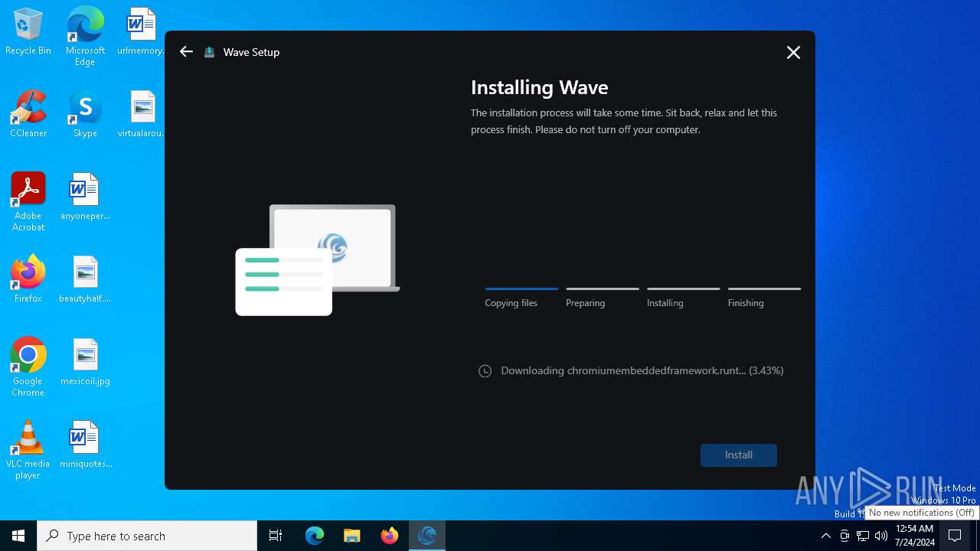Launch Edge from the taskbar
Screen dimensions: 980x551
coord(315,536)
